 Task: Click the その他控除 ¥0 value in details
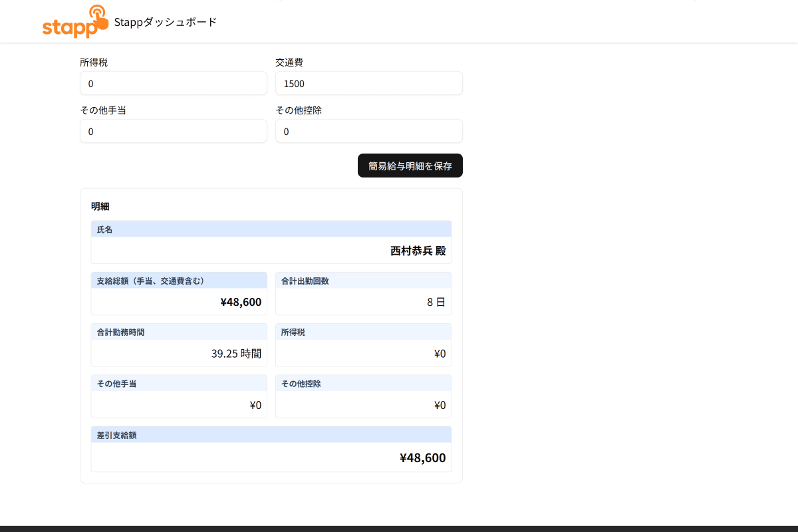440,405
